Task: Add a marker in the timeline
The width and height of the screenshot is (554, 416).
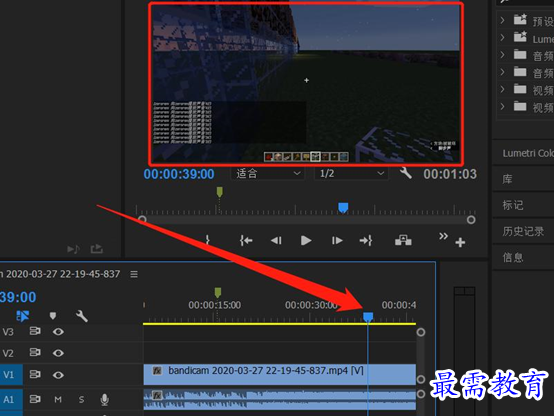Action: point(53,316)
